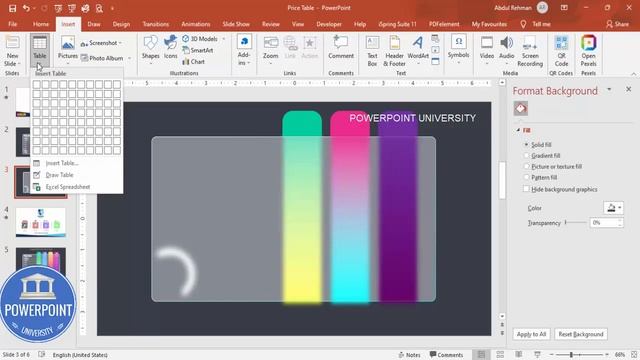
Task: Click the Undo arrow icon
Action: (x=26, y=8)
